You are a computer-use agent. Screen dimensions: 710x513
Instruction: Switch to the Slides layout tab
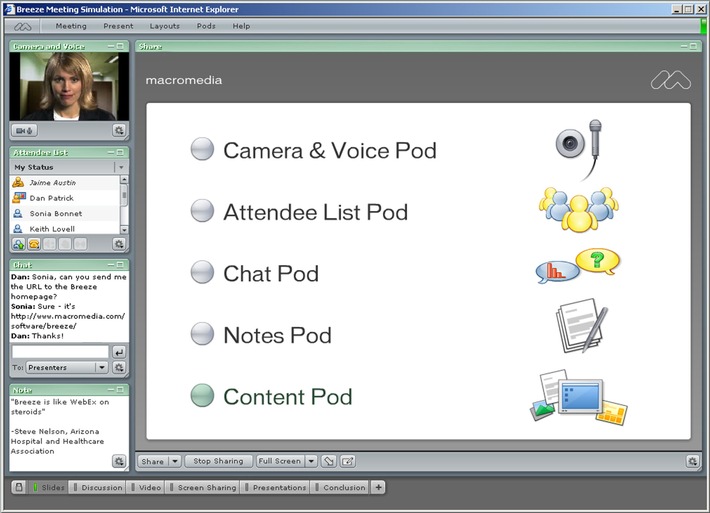[x=49, y=487]
